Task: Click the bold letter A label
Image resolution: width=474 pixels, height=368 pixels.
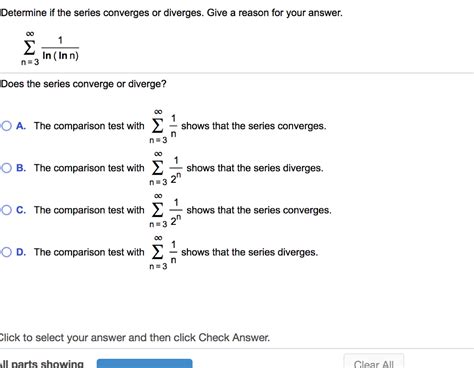Action: [21, 126]
